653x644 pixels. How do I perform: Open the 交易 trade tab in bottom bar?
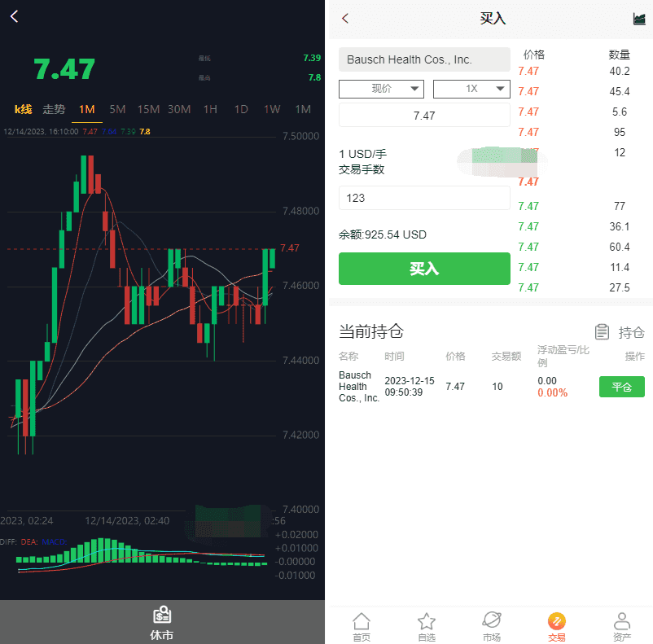(x=556, y=627)
